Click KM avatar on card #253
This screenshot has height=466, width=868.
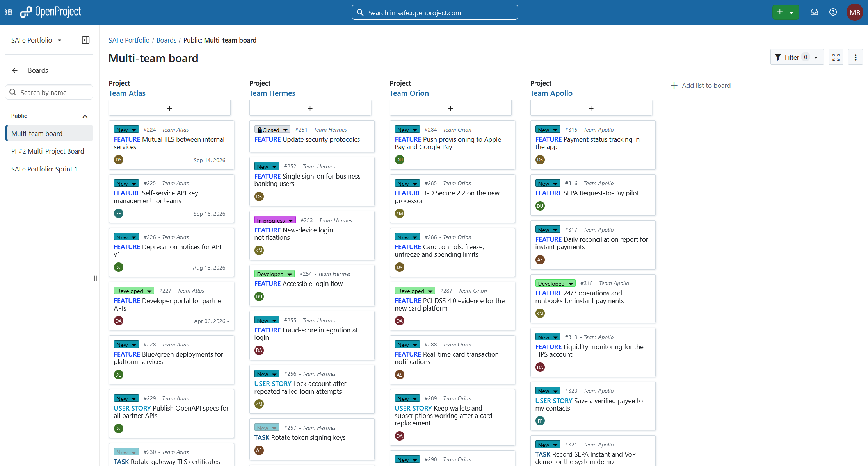pyautogui.click(x=259, y=250)
